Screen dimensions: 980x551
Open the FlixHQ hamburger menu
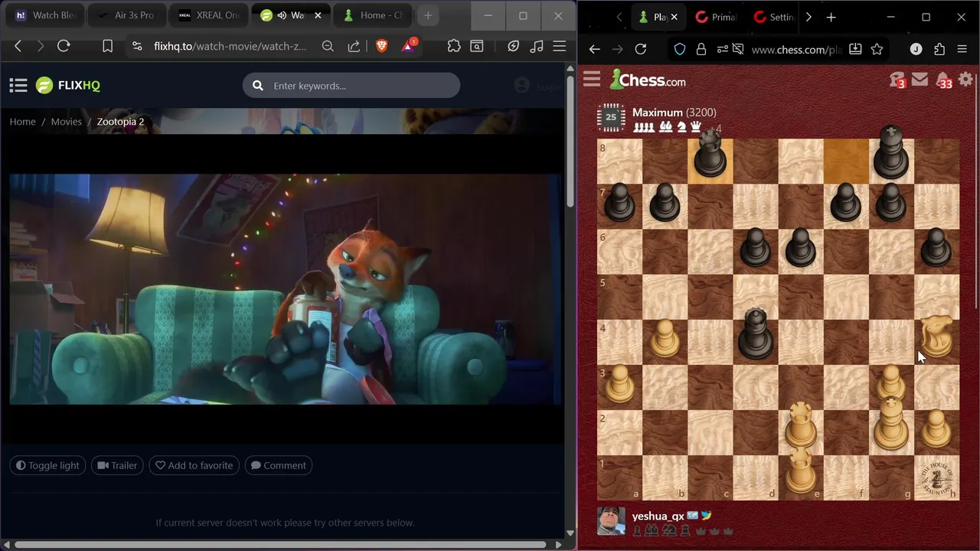tap(18, 86)
